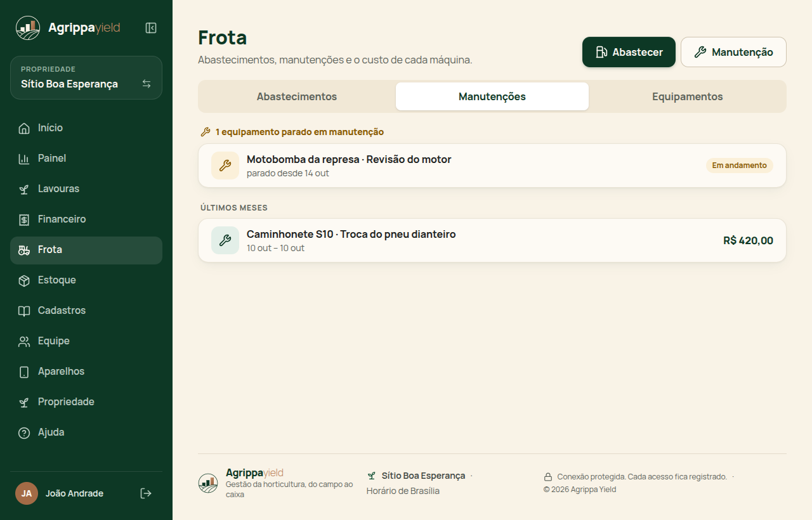812x520 pixels.
Task: Click the Manutenção button
Action: tap(733, 52)
